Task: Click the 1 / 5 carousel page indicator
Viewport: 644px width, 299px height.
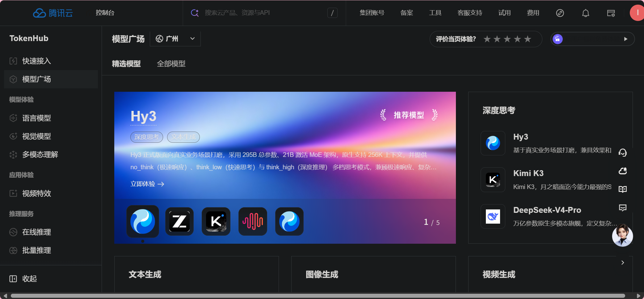Action: click(432, 222)
